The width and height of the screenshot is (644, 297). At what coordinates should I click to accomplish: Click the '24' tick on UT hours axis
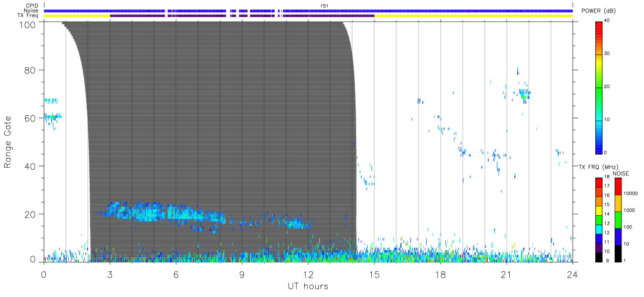click(x=572, y=275)
